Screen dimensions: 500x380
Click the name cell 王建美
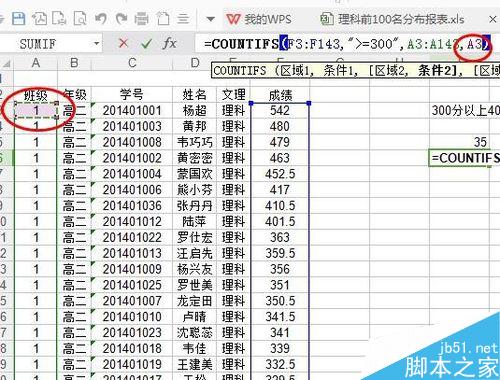click(194, 364)
